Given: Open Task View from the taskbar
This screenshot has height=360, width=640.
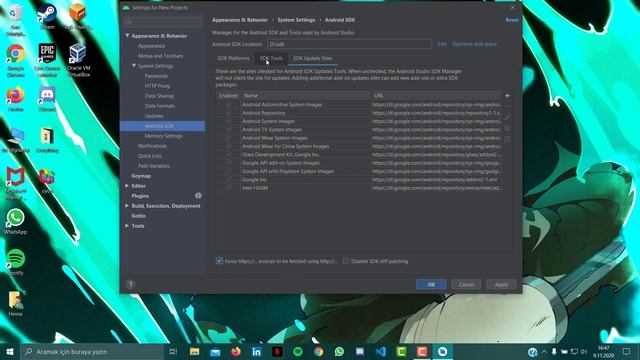Looking at the screenshot, I should tap(173, 351).
